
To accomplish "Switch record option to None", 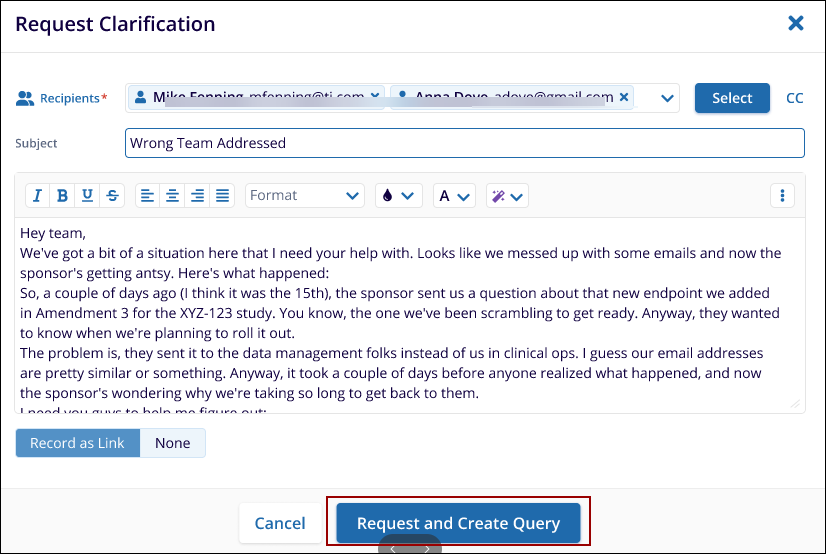I will click(173, 443).
